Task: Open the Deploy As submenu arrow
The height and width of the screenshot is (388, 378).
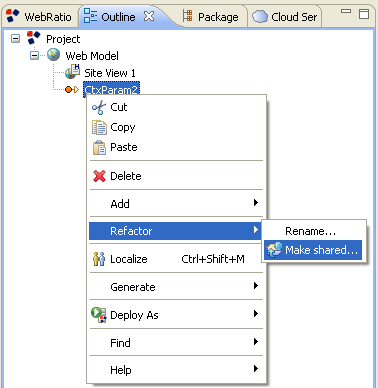Action: (x=256, y=314)
